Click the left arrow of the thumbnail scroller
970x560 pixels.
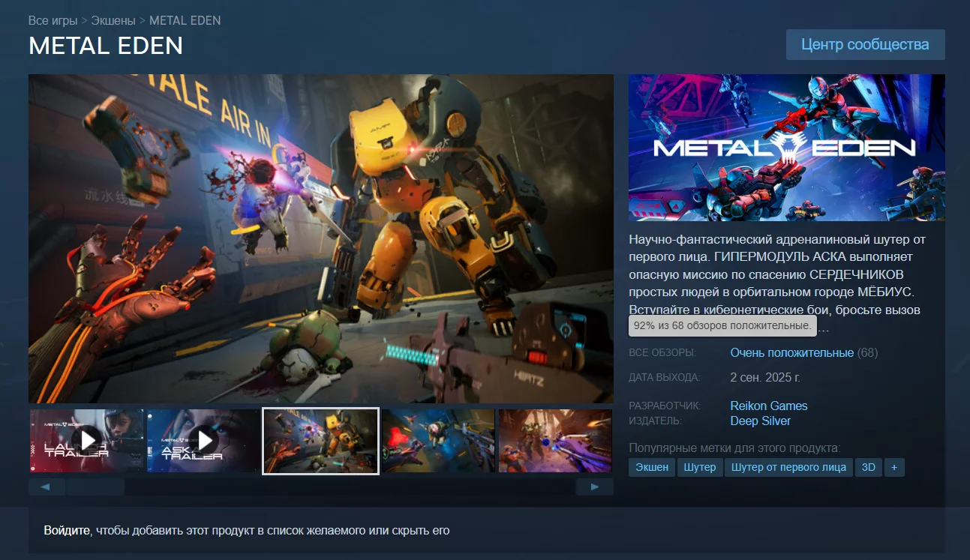(x=47, y=487)
